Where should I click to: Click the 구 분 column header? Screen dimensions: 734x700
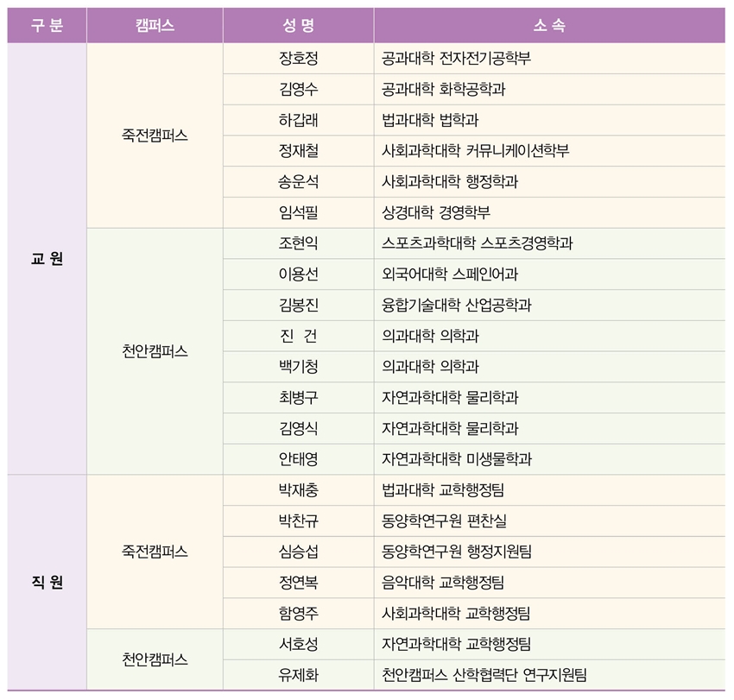pos(47,25)
